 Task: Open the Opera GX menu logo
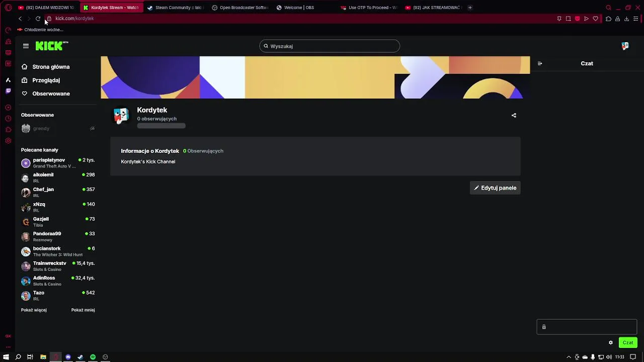pyautogui.click(x=8, y=8)
